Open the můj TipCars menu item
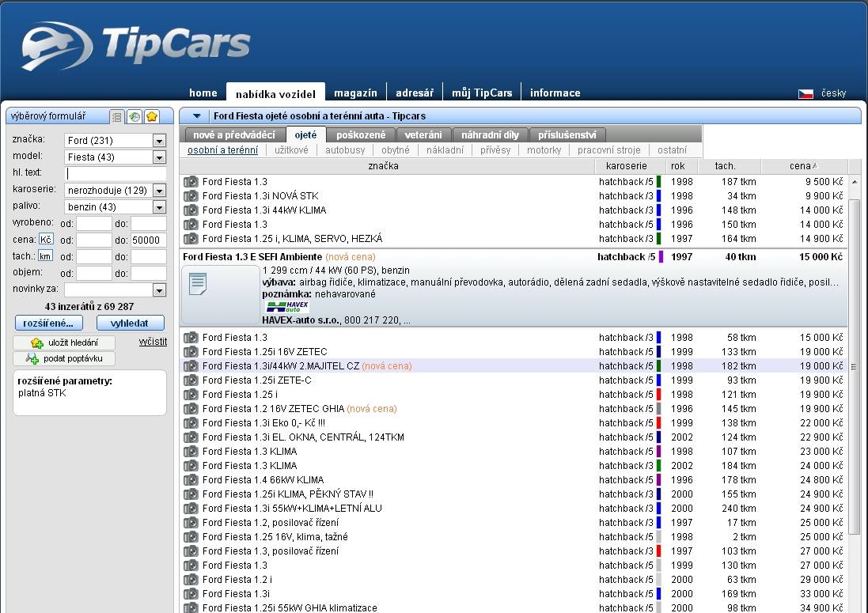 point(482,93)
